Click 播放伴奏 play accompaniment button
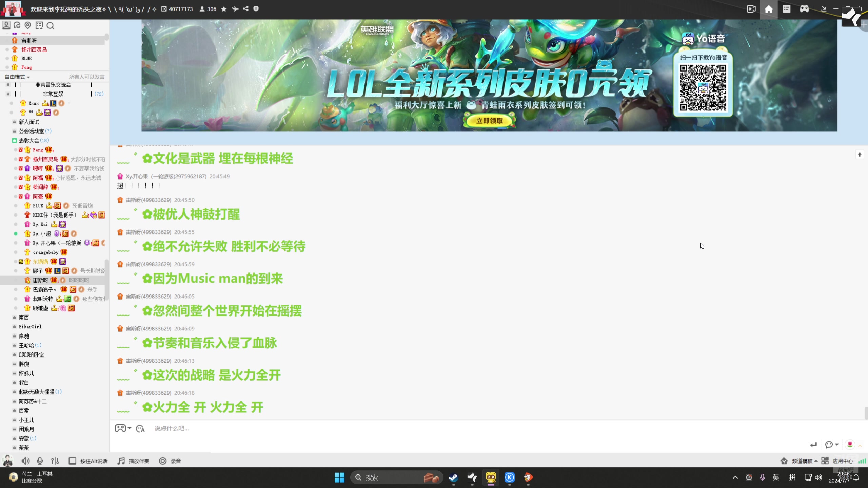Image resolution: width=868 pixels, height=488 pixels. click(133, 461)
